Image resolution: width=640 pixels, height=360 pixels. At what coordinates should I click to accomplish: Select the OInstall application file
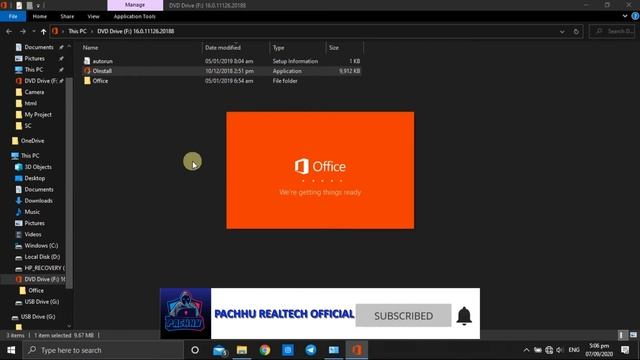tap(102, 71)
